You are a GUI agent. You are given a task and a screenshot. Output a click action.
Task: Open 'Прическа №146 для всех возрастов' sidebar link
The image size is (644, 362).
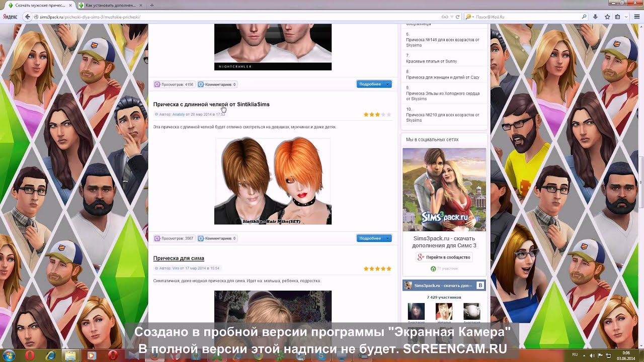pos(443,42)
